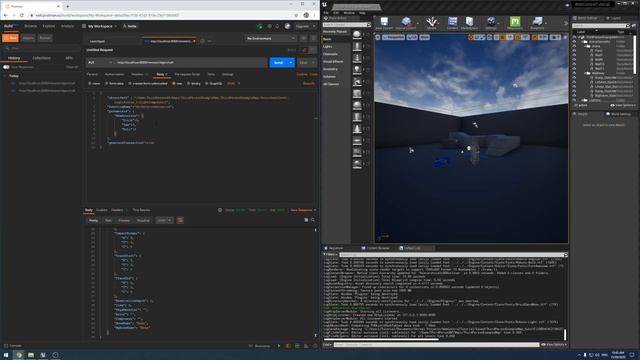The image size is (640, 360).
Task: Open the Save button dropdown arrow
Action: pos(313,62)
